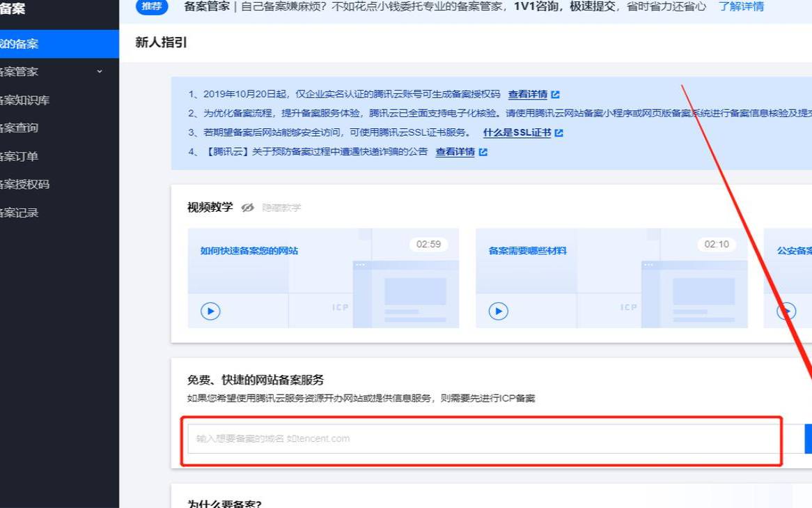Open the 我的备案 sidebar item
The height and width of the screenshot is (508, 812).
[x=59, y=44]
